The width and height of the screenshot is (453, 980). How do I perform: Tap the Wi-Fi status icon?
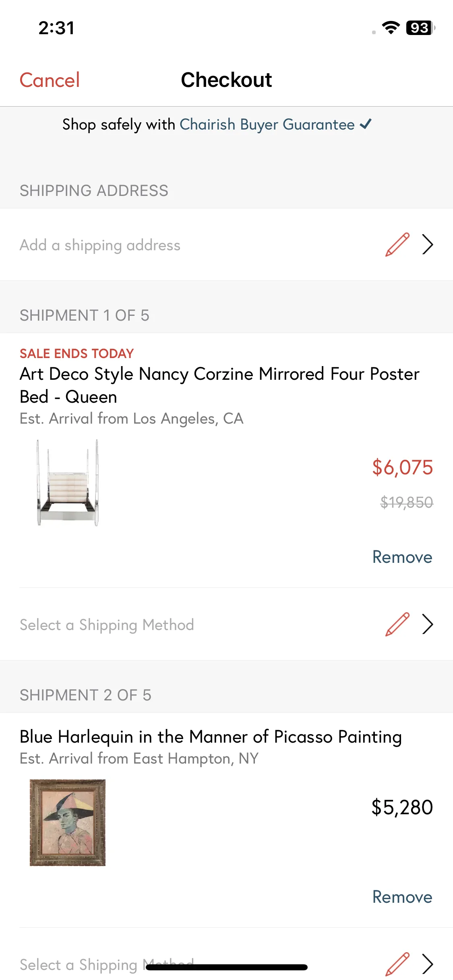391,28
